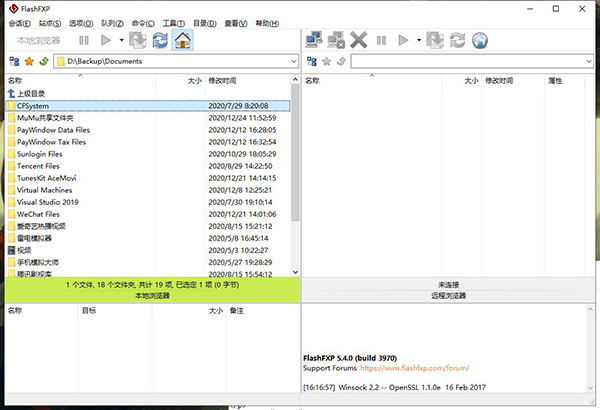The height and width of the screenshot is (410, 600).
Task: Click the remote Connect computers icon
Action: (314, 40)
